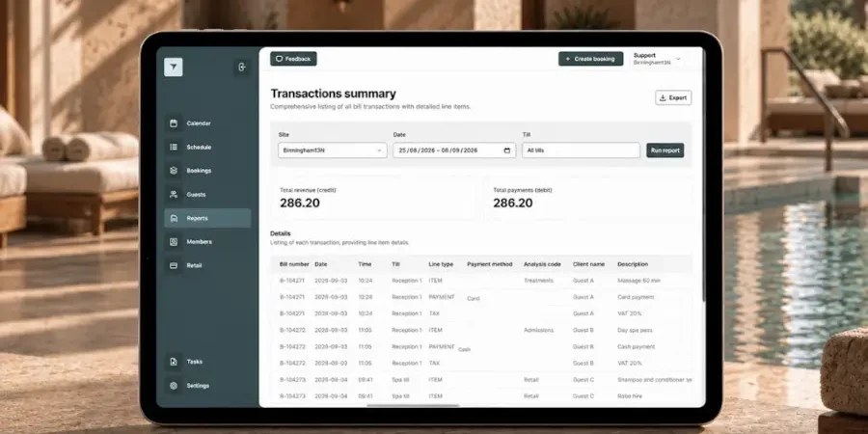Click the PAYMENT line type in Card row
The image size is (868, 434).
441,297
